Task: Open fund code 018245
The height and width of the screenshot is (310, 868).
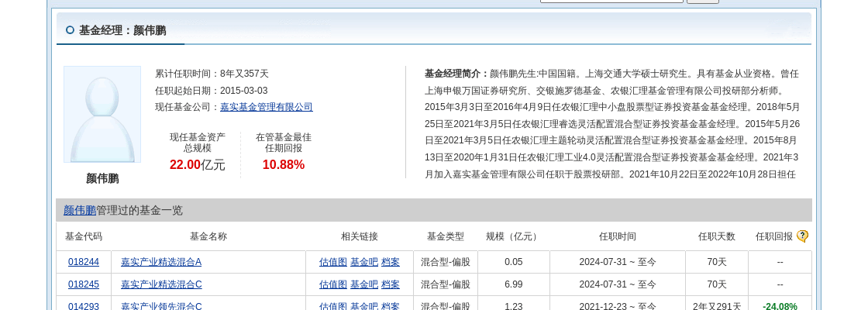Action: [84, 284]
